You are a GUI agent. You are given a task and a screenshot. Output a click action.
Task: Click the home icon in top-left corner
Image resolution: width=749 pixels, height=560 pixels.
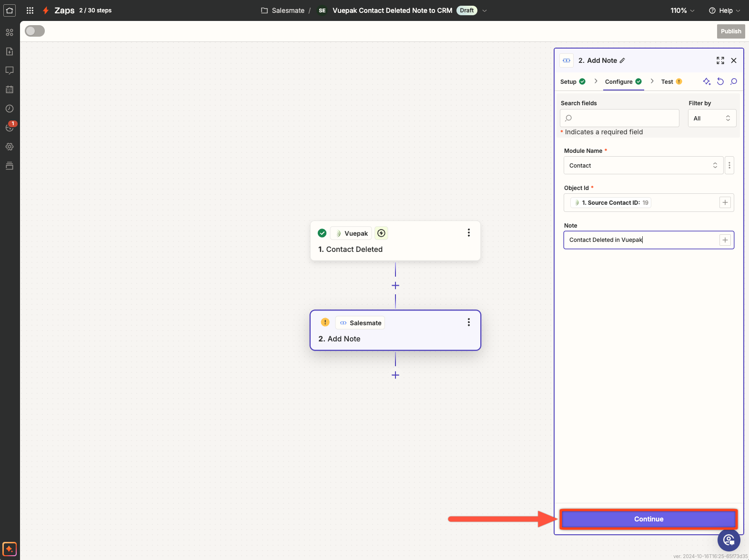pyautogui.click(x=10, y=10)
